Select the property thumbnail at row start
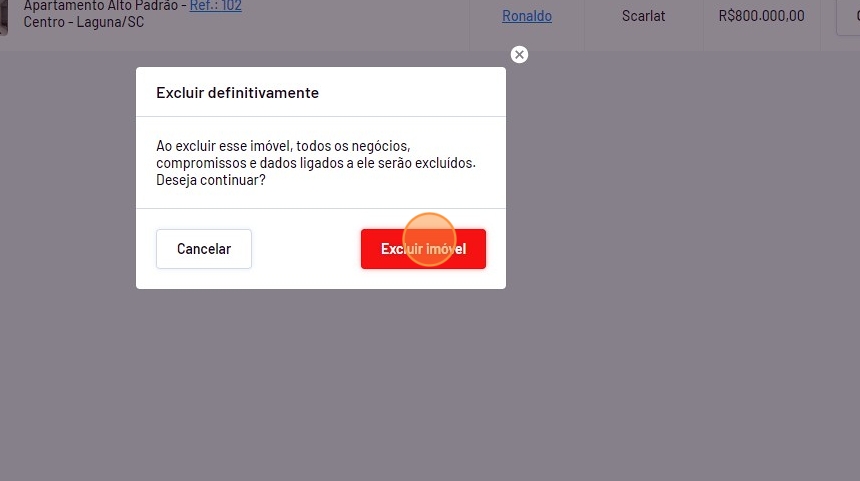Screen dimensions: 860x481 click(3, 16)
